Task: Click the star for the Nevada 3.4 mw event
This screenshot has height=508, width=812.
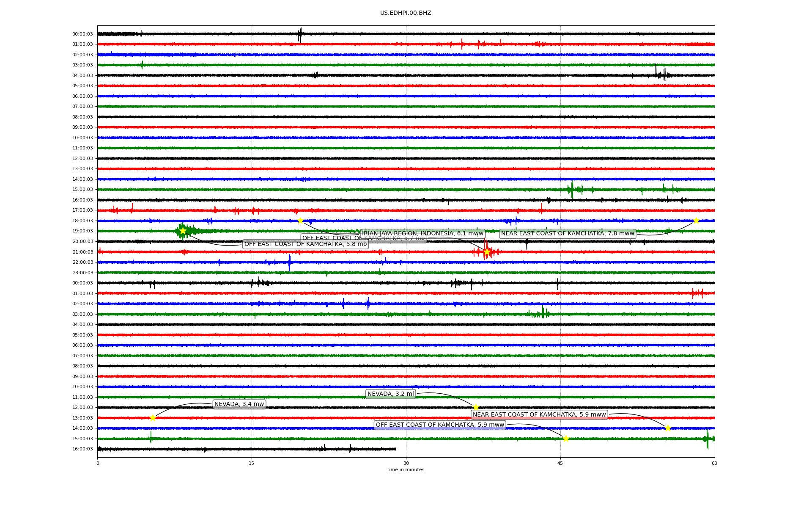Action: coord(153,418)
